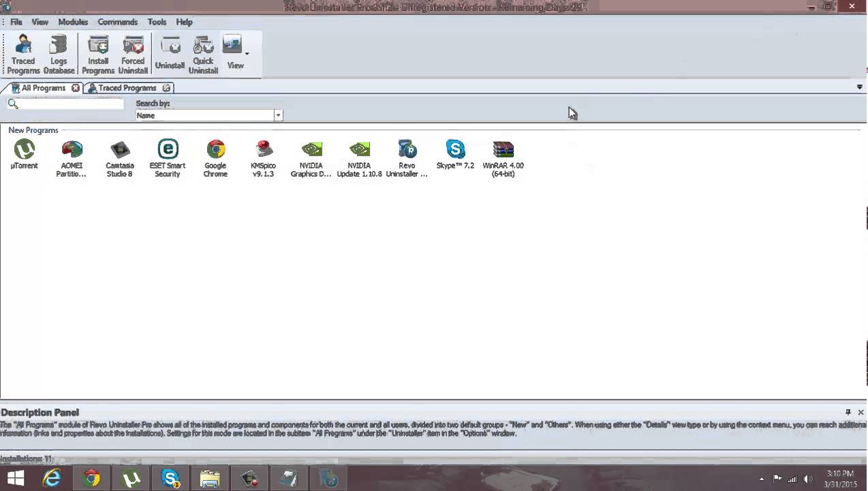868x491 pixels.
Task: Show hidden system tray icons
Action: click(762, 479)
